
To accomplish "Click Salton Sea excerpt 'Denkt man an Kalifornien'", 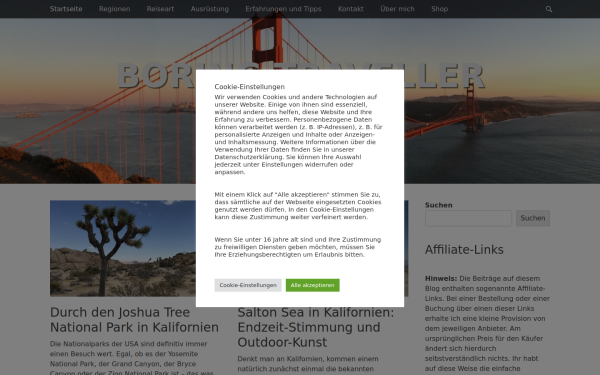I will [308, 364].
